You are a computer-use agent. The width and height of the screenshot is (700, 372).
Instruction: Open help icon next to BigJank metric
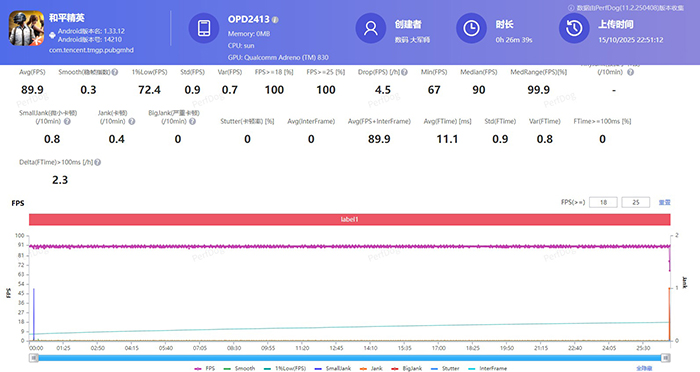(x=192, y=121)
